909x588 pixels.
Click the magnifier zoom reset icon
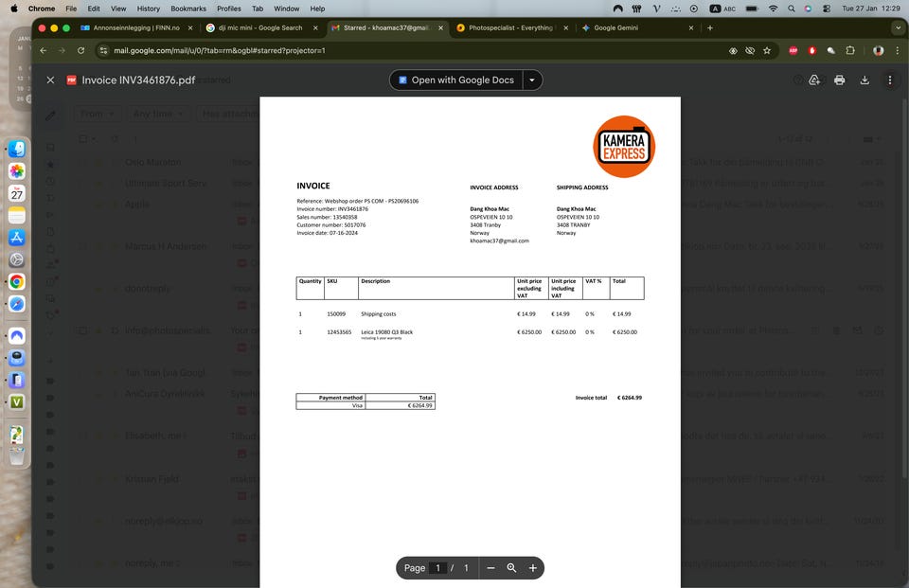(511, 568)
